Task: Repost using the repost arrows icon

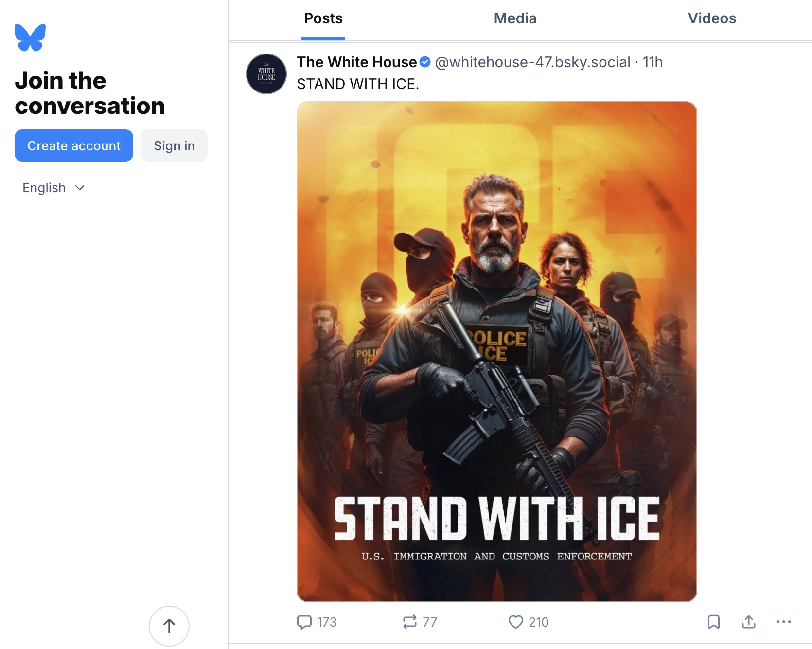Action: click(x=410, y=622)
